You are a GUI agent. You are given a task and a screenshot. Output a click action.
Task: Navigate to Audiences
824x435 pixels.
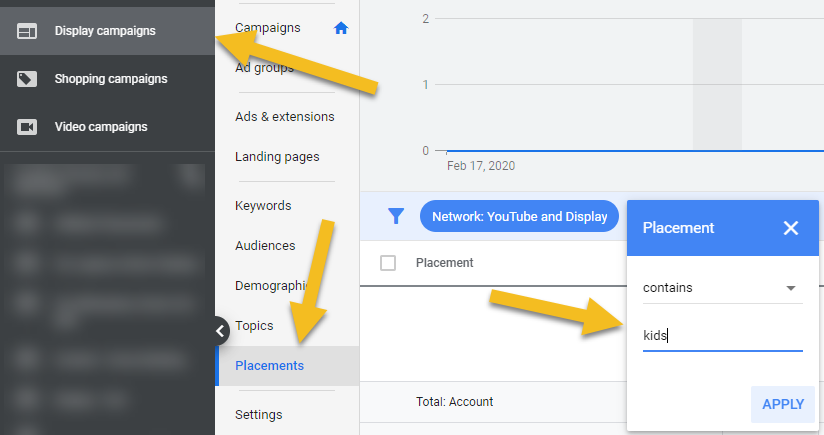pos(265,246)
